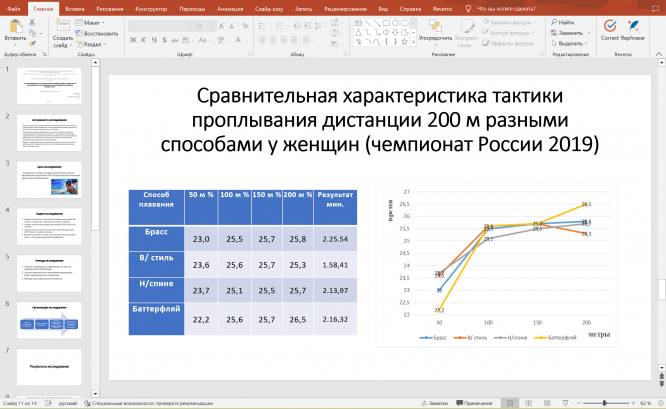
Task: Click the Cut scissors icon
Action: coord(32,23)
